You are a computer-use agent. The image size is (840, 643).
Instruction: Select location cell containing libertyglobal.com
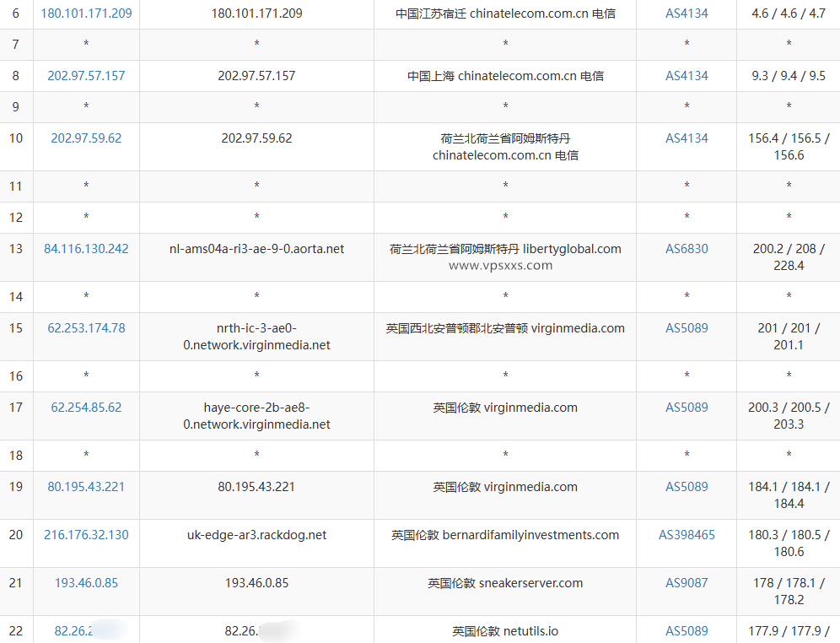point(505,257)
